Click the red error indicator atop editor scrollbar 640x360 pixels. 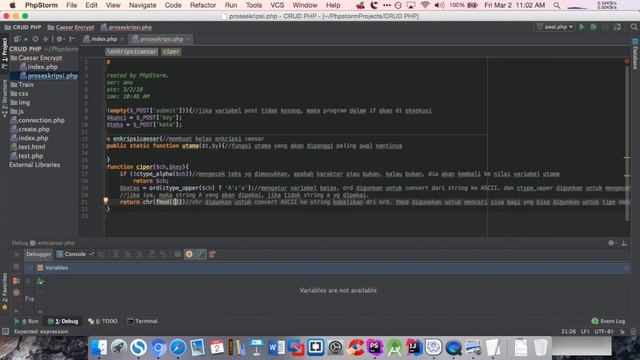click(x=627, y=61)
